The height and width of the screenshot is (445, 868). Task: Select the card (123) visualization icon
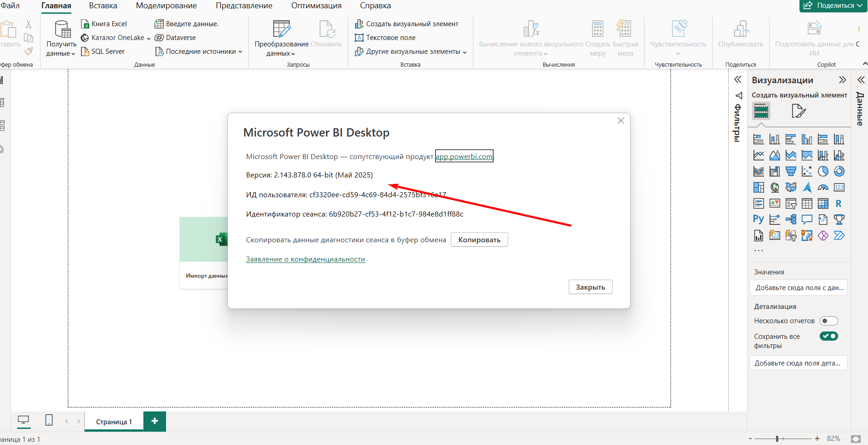(839, 187)
